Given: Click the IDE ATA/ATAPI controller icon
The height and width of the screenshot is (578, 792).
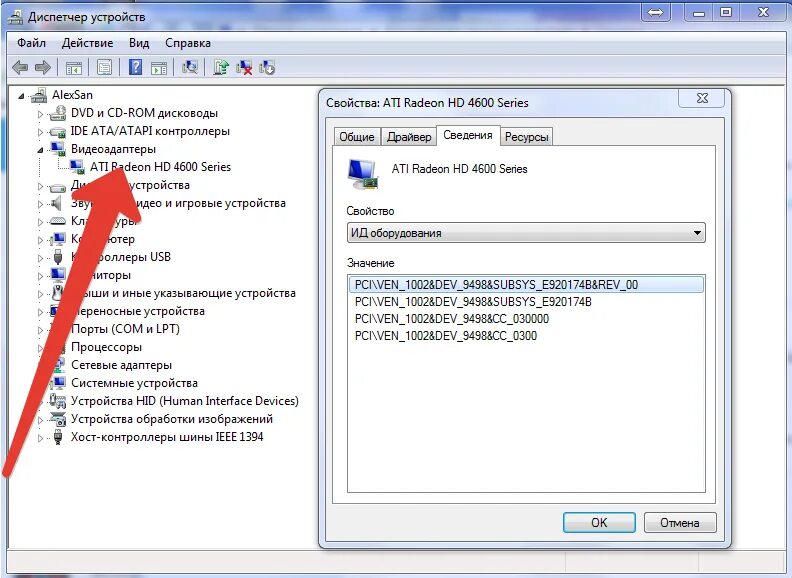Looking at the screenshot, I should click(x=58, y=131).
